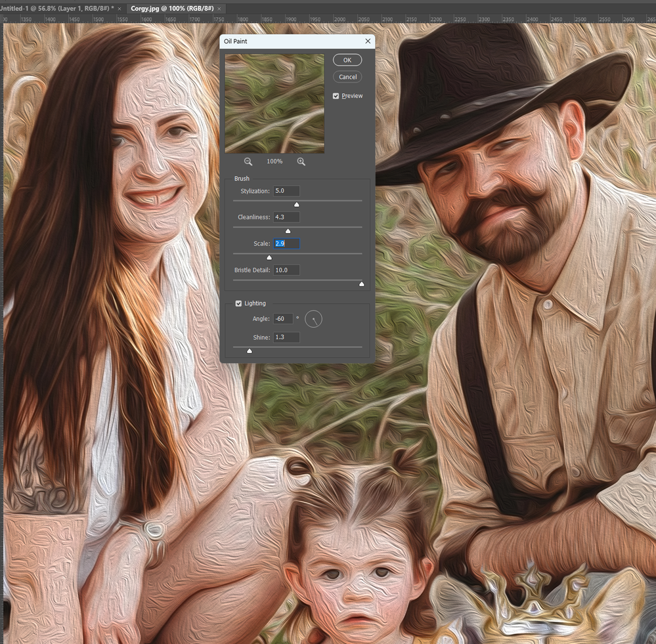
Task: Switch to the Untitled-1 tab
Action: pos(56,9)
